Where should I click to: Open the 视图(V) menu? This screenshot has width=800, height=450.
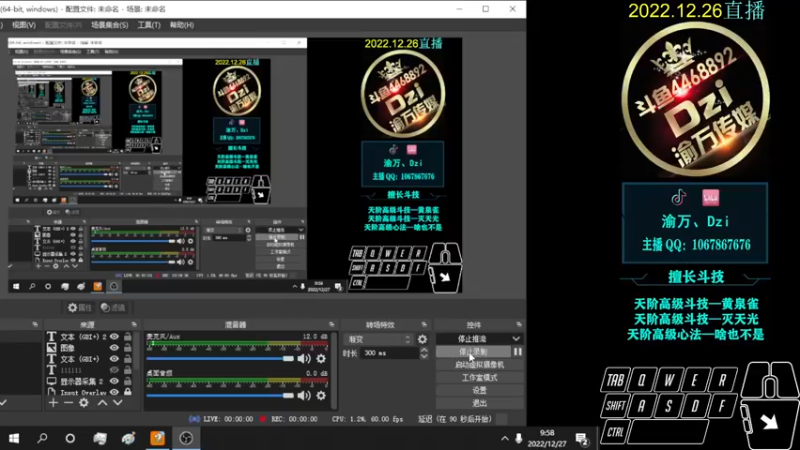pos(23,24)
